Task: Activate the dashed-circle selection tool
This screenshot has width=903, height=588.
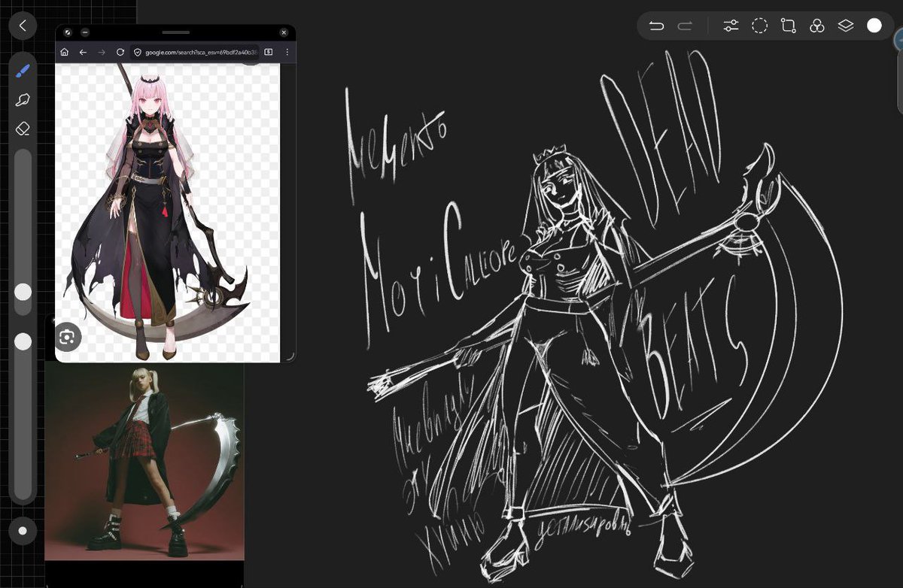Action: pyautogui.click(x=759, y=25)
